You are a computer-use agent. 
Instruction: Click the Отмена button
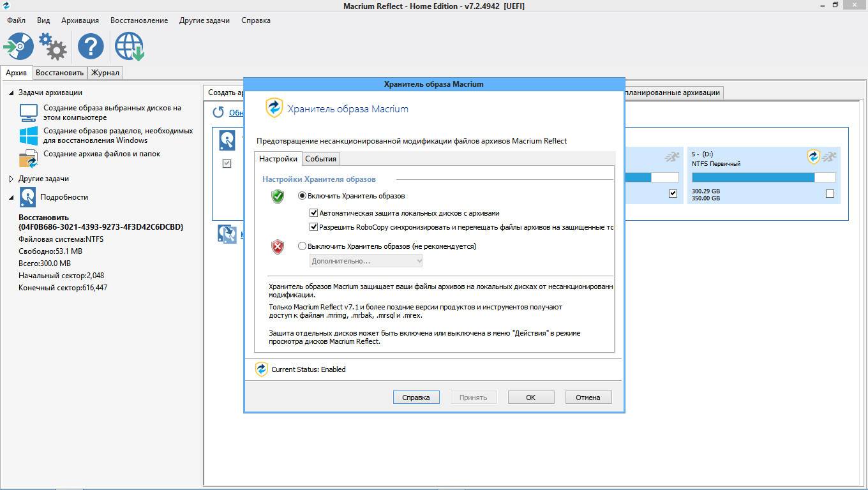click(x=588, y=397)
